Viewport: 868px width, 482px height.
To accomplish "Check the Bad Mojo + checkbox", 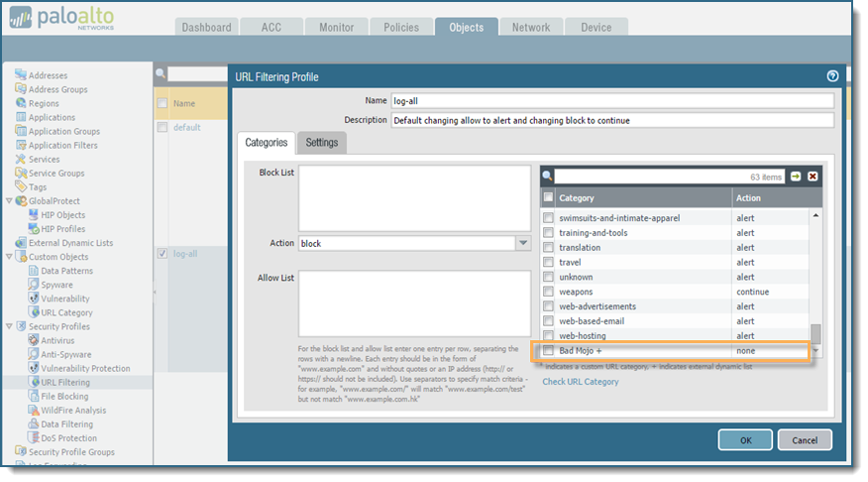I will (x=548, y=350).
